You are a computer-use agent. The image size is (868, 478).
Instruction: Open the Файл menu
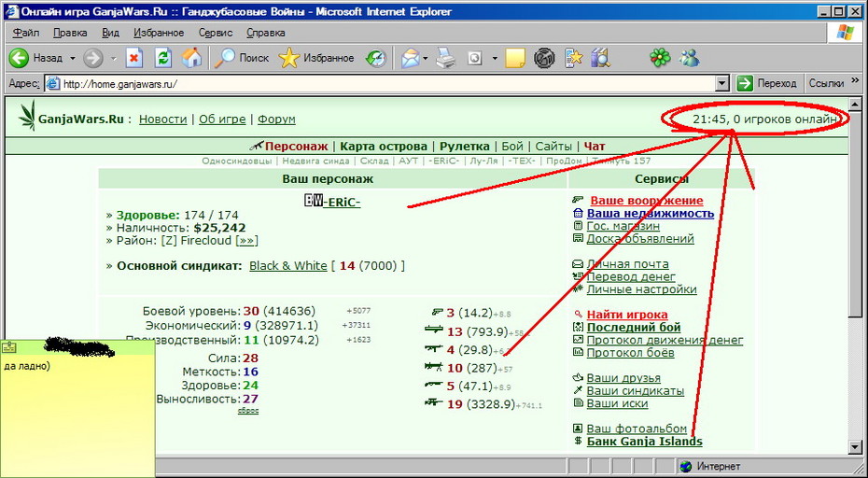click(25, 33)
